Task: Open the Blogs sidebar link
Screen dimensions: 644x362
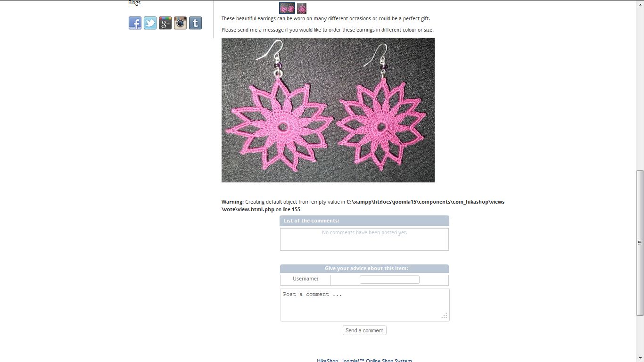Action: pos(134,2)
